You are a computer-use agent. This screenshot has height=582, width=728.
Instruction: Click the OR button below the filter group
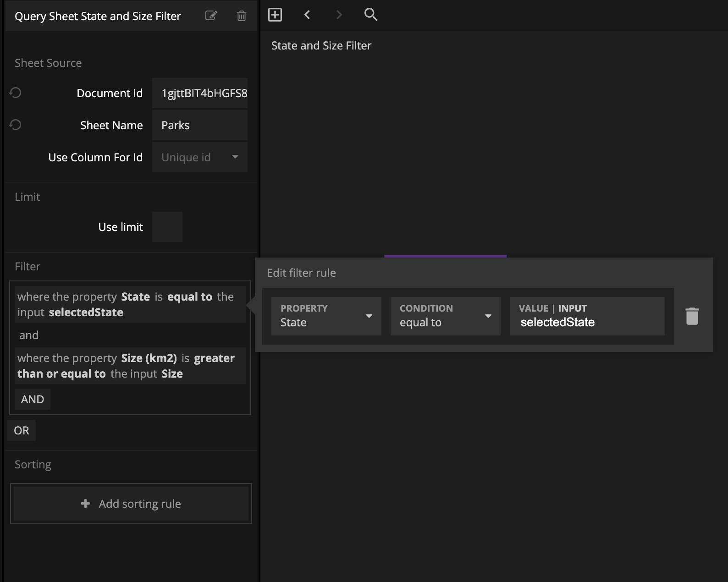click(x=22, y=430)
